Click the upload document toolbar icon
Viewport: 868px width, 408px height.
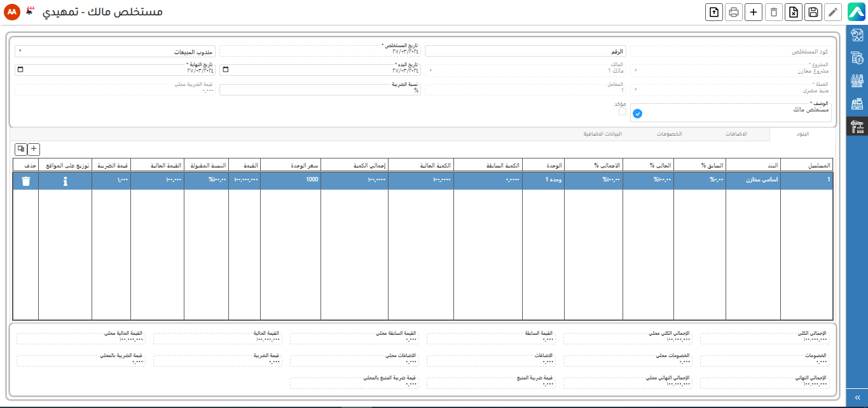click(715, 12)
